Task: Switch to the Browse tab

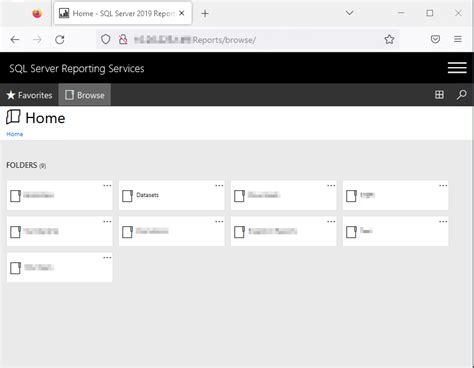Action: tap(85, 95)
